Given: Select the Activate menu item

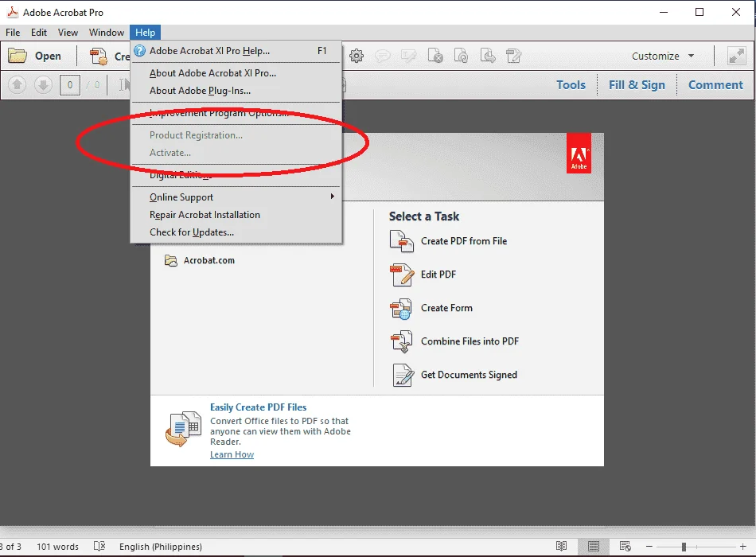Looking at the screenshot, I should pos(236,153).
